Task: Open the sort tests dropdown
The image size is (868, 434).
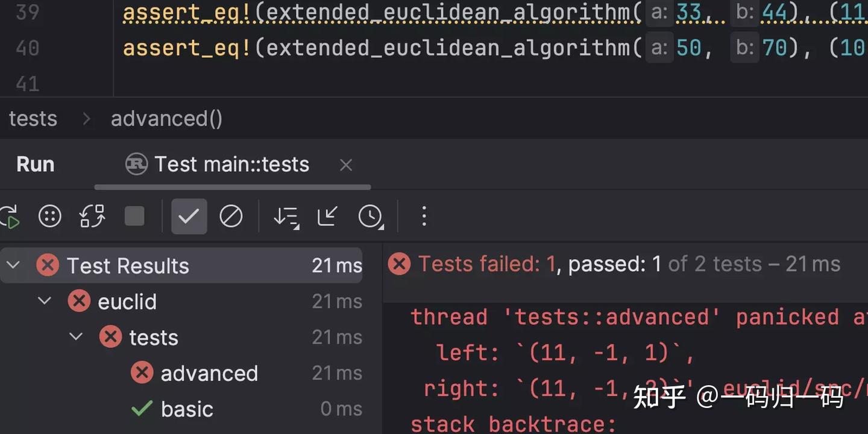Action: pos(286,216)
